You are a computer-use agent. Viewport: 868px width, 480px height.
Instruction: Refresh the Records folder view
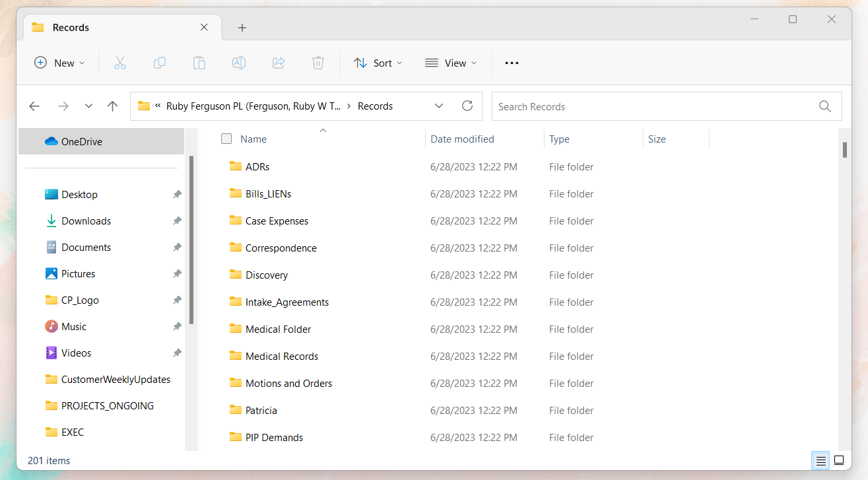(467, 106)
